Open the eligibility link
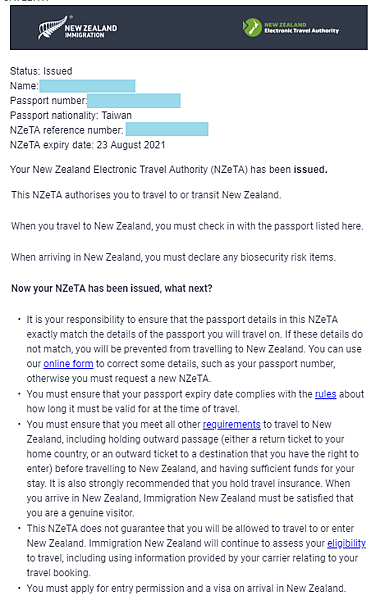Screen dimensions: 380x600 pos(346,543)
